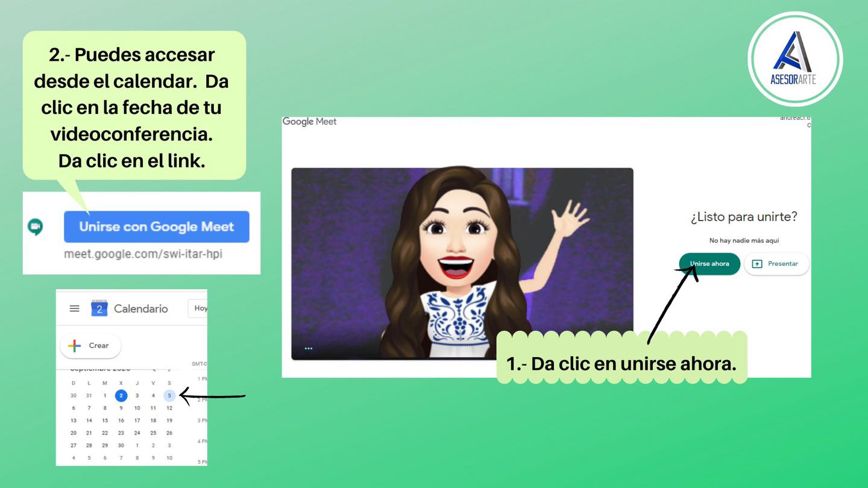868x488 pixels.
Task: Select Saturday 5 in the mini calendar
Action: click(x=169, y=396)
